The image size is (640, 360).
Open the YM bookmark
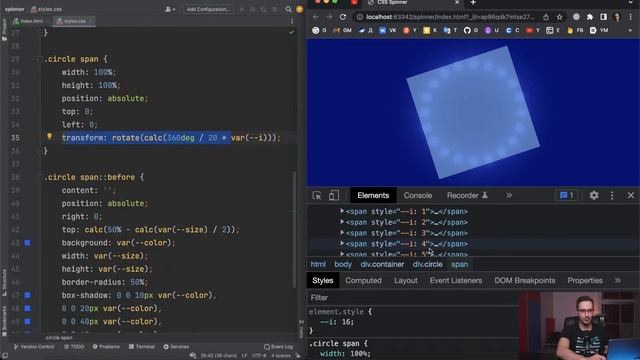coord(599,30)
